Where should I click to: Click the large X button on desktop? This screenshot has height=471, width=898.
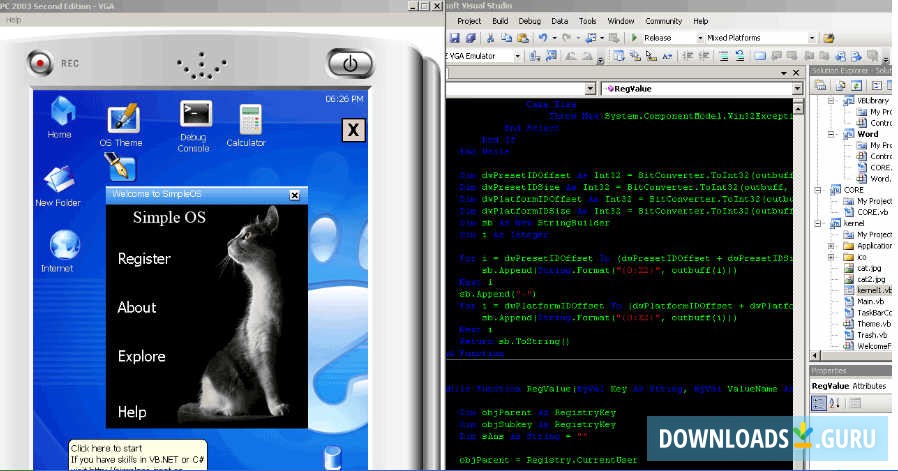coord(353,130)
